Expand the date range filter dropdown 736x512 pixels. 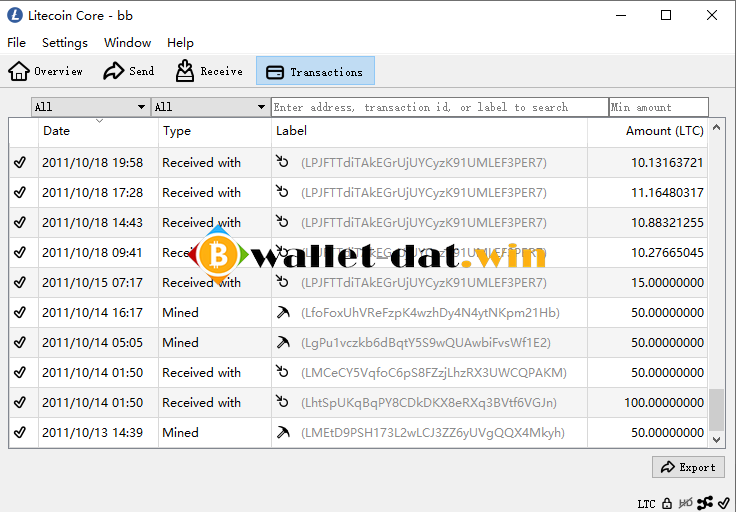(90, 107)
